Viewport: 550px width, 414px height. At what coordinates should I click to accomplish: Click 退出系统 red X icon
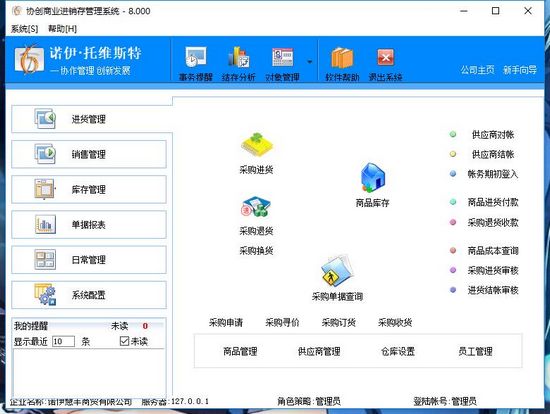[x=385, y=57]
